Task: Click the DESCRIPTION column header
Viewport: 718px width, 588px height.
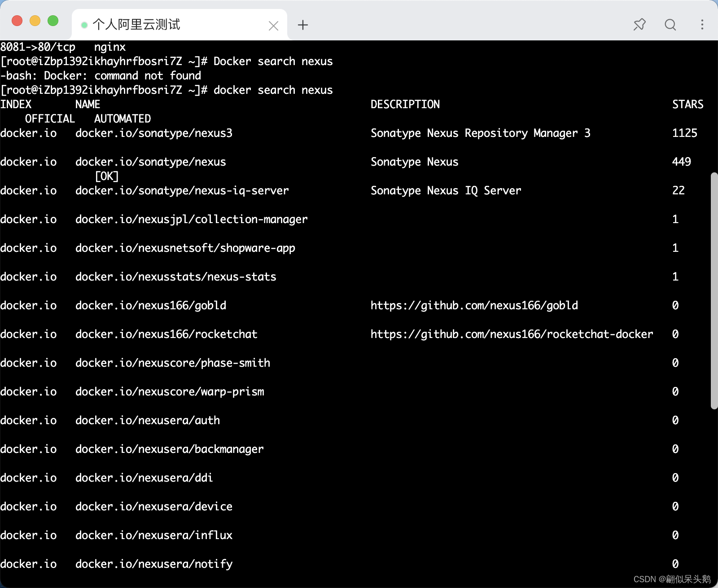Action: pos(405,105)
